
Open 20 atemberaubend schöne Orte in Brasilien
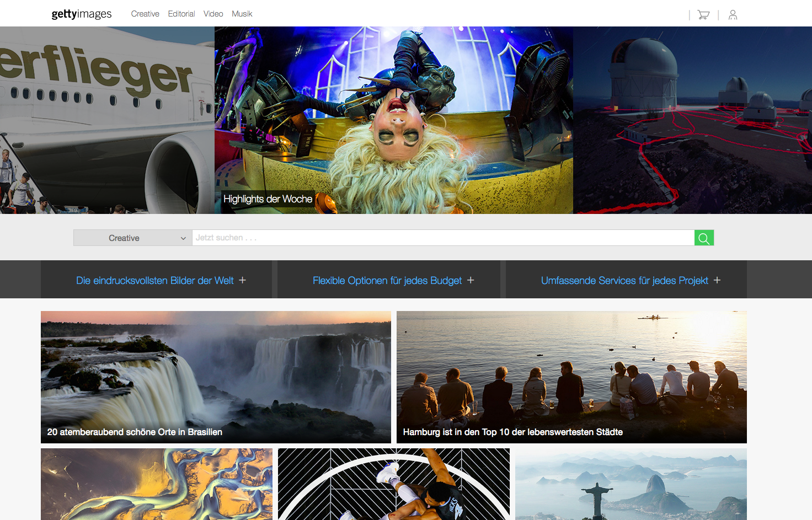pos(135,432)
